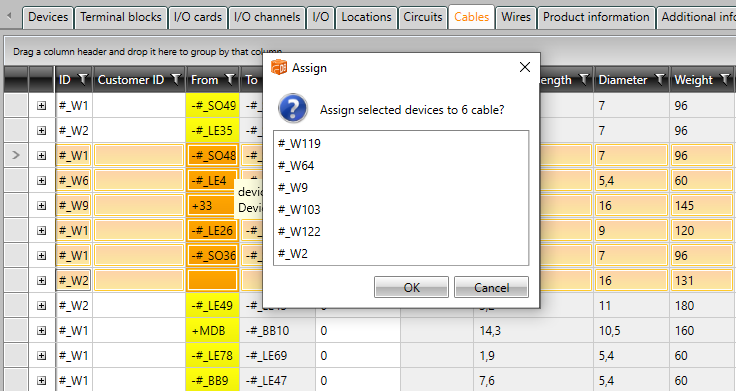
Task: Expand the row with From -#_SO48
Action: click(41, 155)
